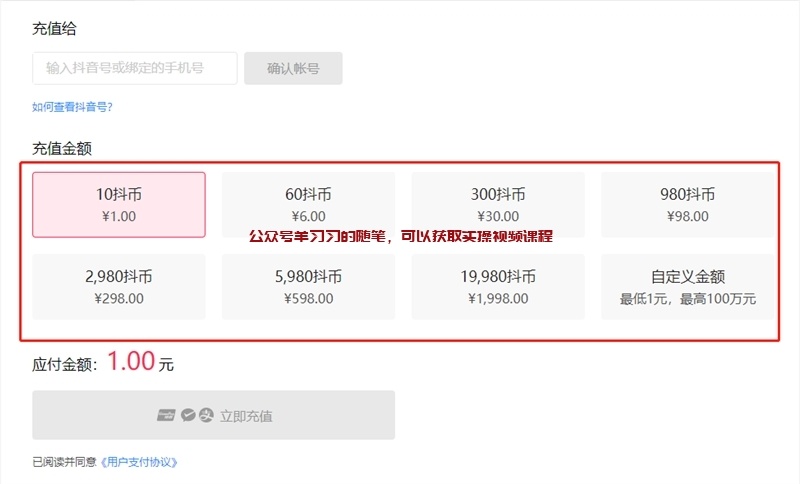This screenshot has width=800, height=484.
Task: Pick the 19,980抖币 ¥1,998.00 package
Action: click(498, 286)
